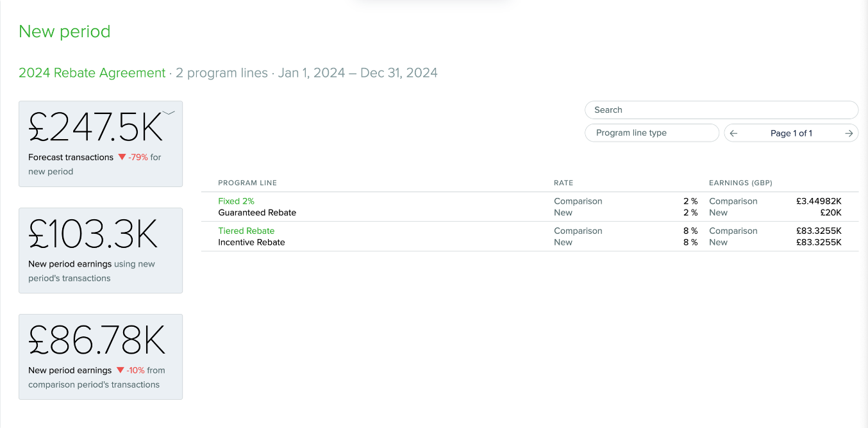This screenshot has width=868, height=428.
Task: Select the £86.78K earnings card
Action: tap(101, 357)
